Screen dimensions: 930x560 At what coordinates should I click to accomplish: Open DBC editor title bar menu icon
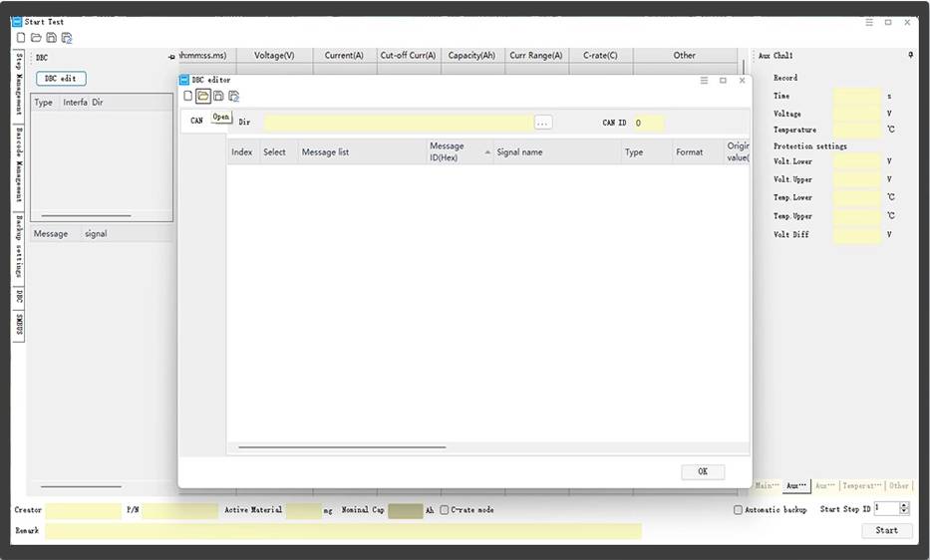point(704,80)
